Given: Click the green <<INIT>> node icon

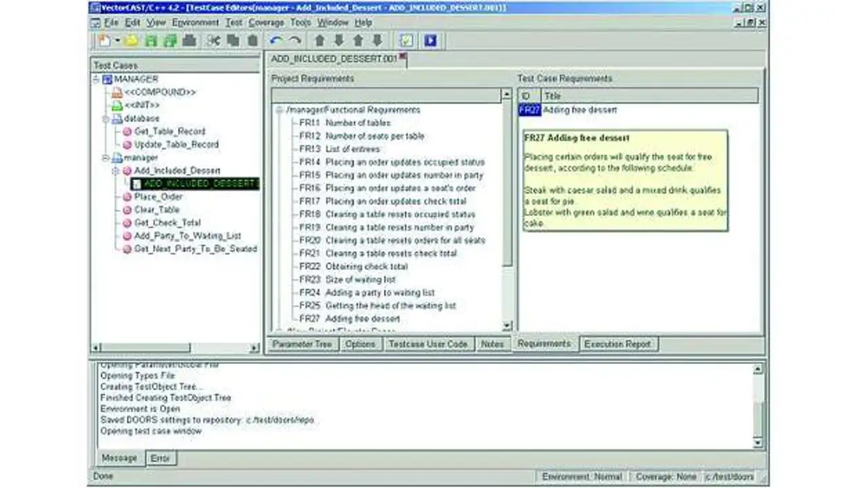Looking at the screenshot, I should pyautogui.click(x=117, y=105).
